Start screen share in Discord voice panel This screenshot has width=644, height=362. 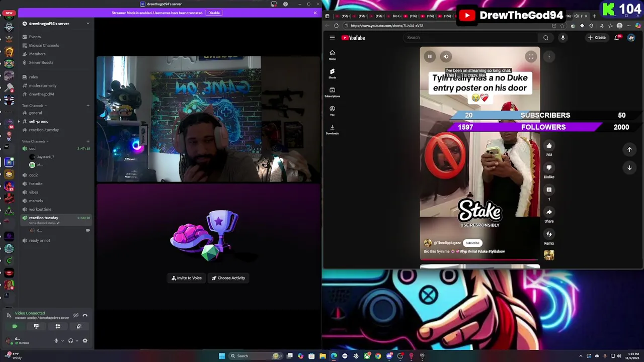point(36,326)
